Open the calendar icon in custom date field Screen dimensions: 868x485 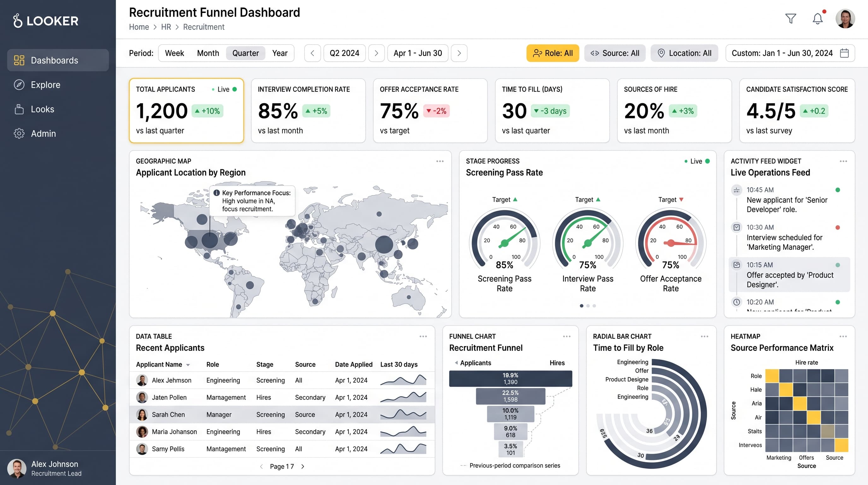(x=844, y=53)
